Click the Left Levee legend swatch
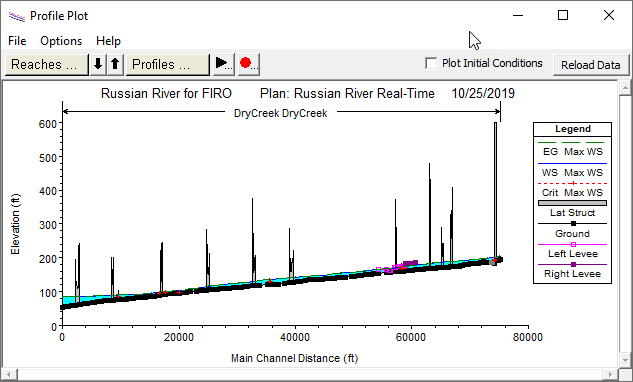The image size is (633, 382). (572, 244)
